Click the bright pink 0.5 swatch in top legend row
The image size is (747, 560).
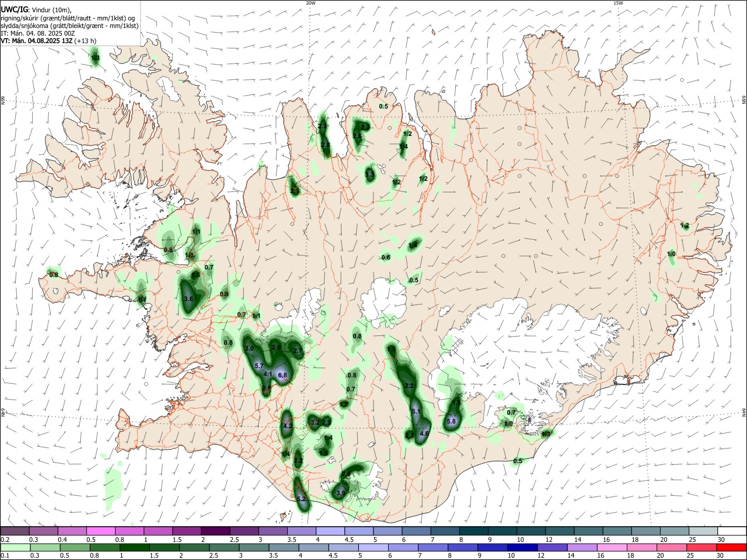tap(100, 531)
